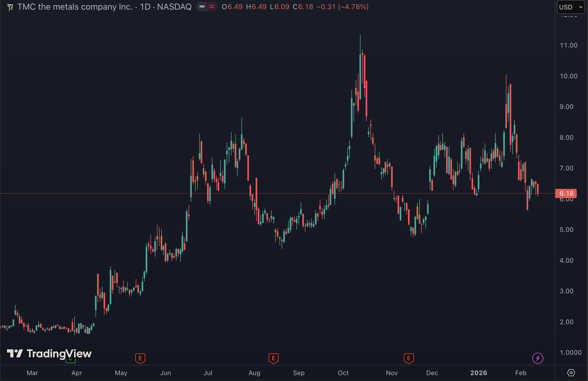Click the TMC symbol logo icon
588x381 pixels.
[x=10, y=7]
